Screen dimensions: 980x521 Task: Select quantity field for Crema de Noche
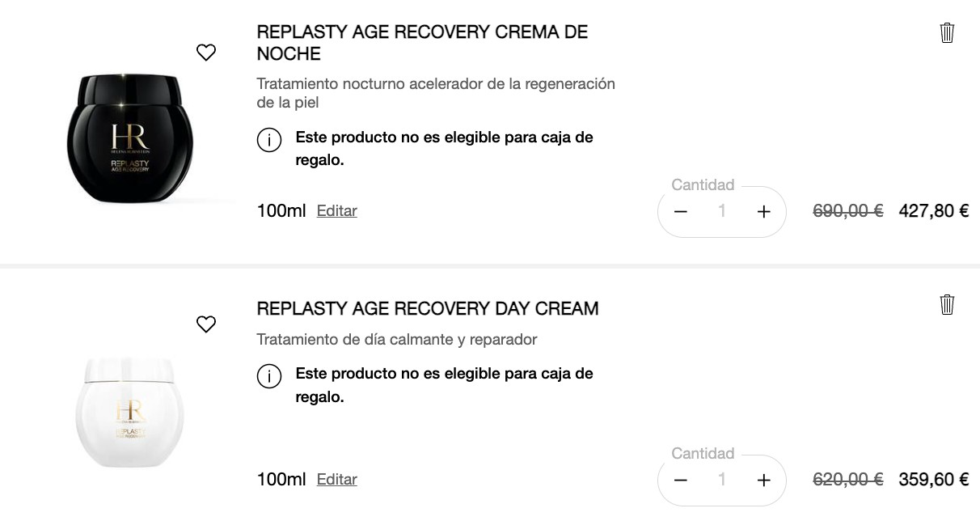click(722, 212)
